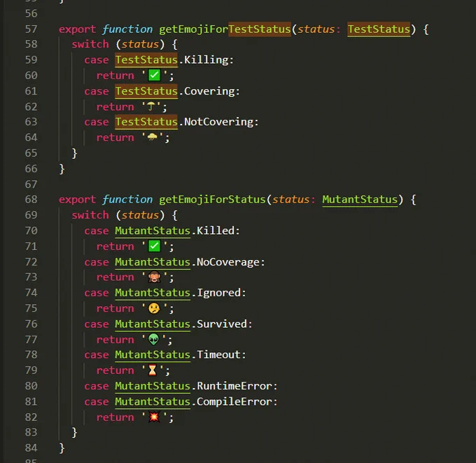The width and height of the screenshot is (476, 463).
Task: Click the Killing enum member on line 59
Action: (x=206, y=60)
